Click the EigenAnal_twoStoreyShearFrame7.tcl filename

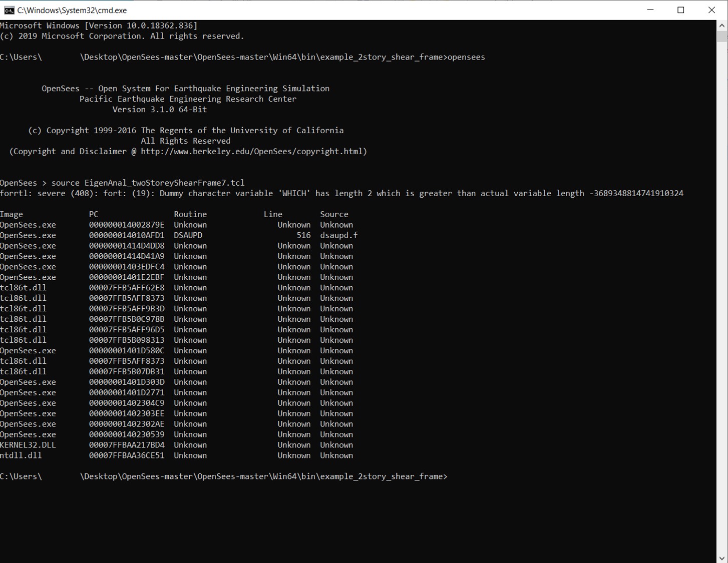[165, 182]
